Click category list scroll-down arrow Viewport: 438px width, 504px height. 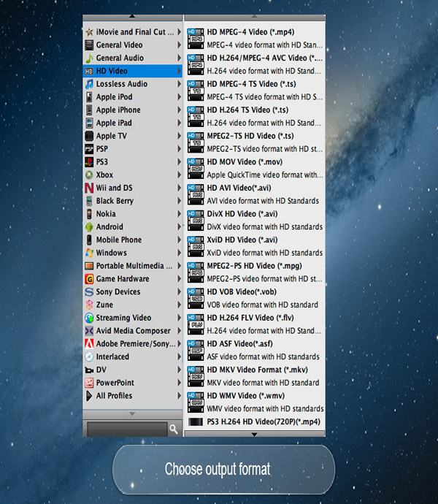(x=132, y=414)
